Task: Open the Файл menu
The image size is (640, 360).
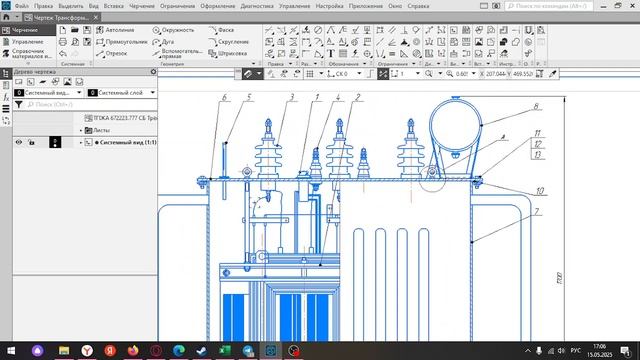Action: (22, 6)
